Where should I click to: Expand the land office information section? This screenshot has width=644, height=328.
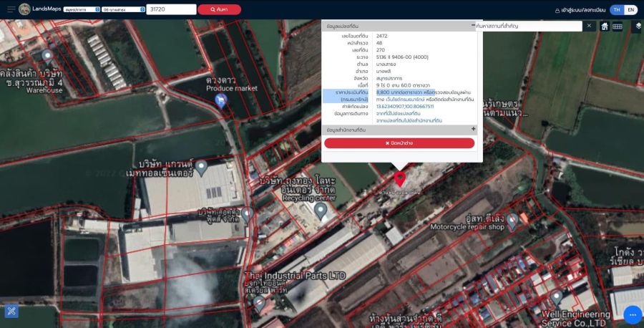click(473, 130)
